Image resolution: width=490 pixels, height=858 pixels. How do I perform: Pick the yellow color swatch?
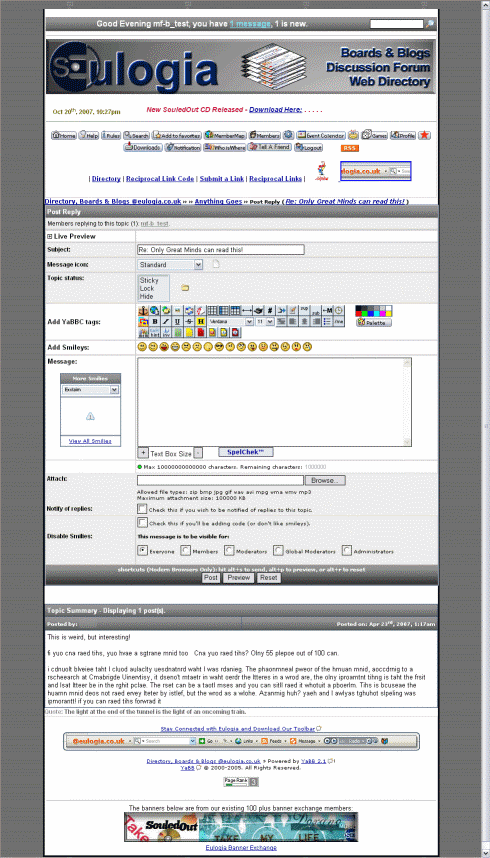tap(388, 314)
